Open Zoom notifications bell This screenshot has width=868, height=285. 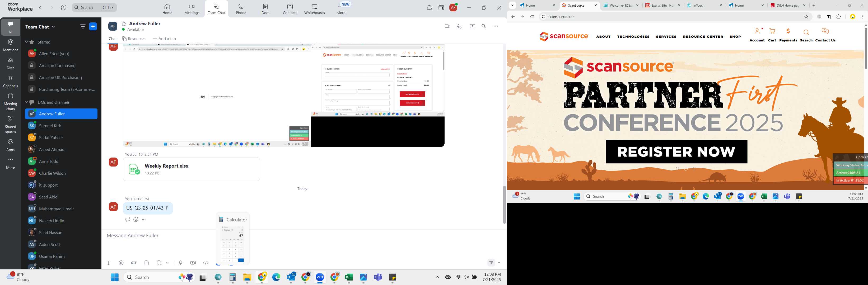[429, 8]
